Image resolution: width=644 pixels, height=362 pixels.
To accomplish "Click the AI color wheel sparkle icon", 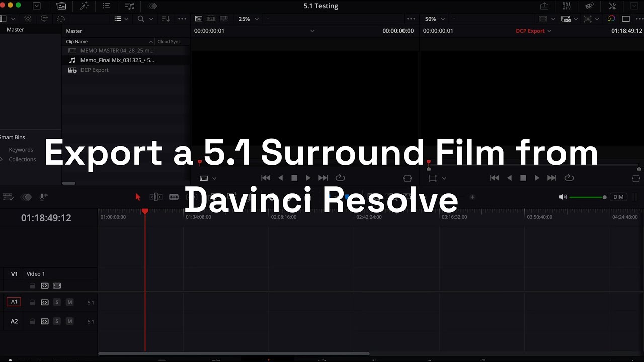I will tap(611, 19).
